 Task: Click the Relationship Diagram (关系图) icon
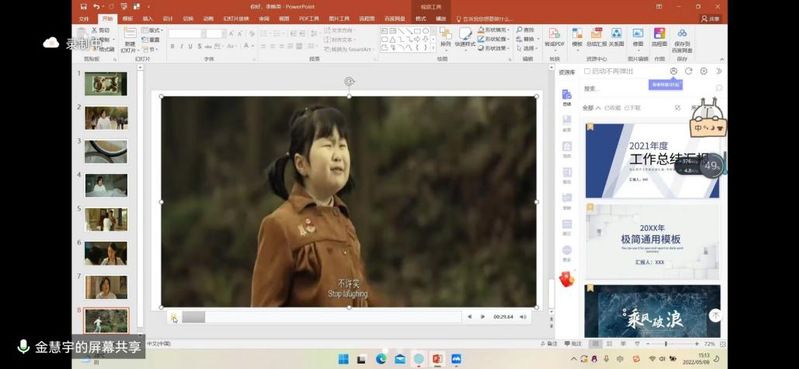(616, 33)
